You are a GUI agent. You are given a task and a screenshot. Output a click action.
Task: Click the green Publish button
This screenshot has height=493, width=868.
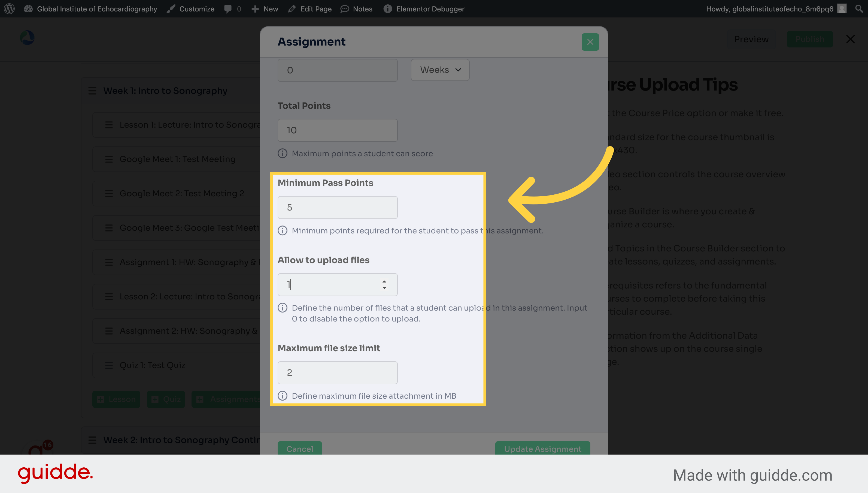tap(810, 39)
